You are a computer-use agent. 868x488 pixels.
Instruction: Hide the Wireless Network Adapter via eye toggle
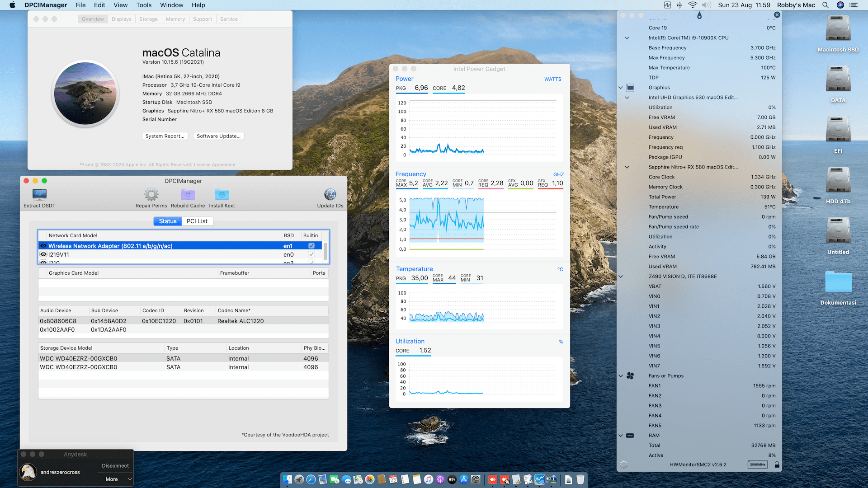pos(43,246)
